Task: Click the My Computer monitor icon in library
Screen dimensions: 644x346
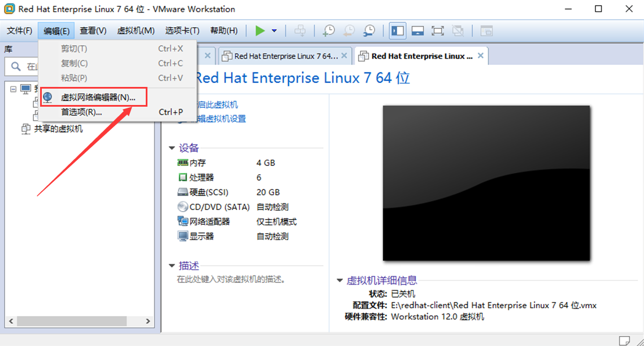Action: 26,89
